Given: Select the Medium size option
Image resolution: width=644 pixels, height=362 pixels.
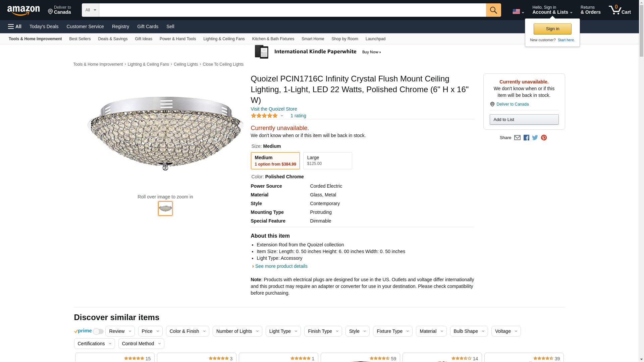Looking at the screenshot, I should [x=275, y=161].
